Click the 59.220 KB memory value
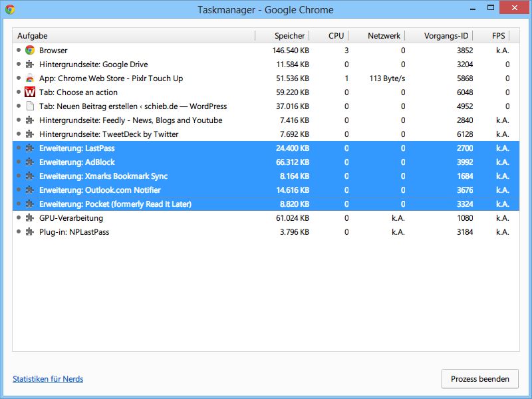 pyautogui.click(x=293, y=92)
